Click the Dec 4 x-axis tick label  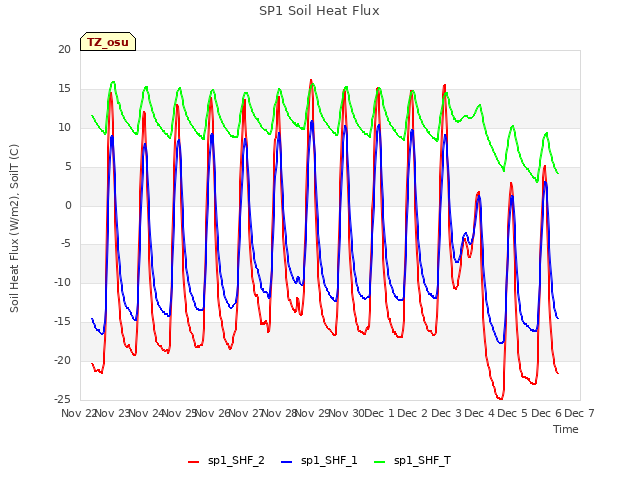[x=480, y=413]
